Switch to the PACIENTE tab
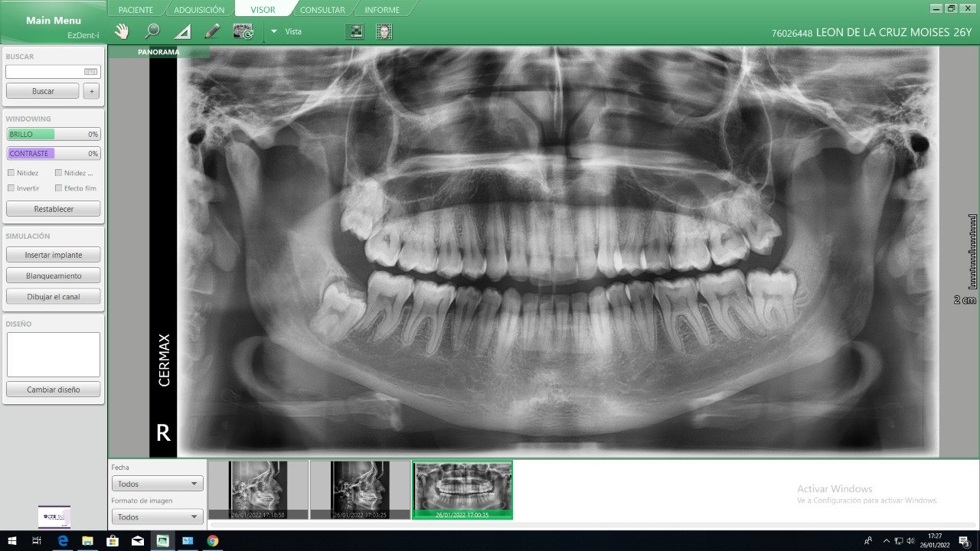 (136, 10)
